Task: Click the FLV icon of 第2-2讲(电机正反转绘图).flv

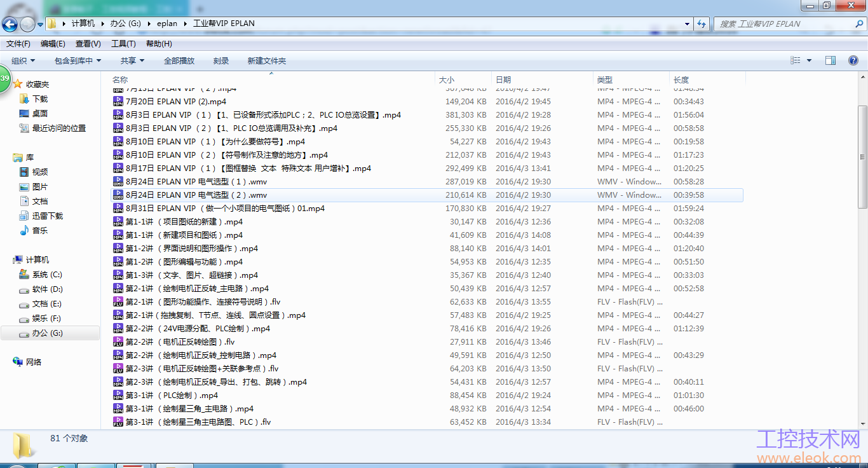Action: 118,341
